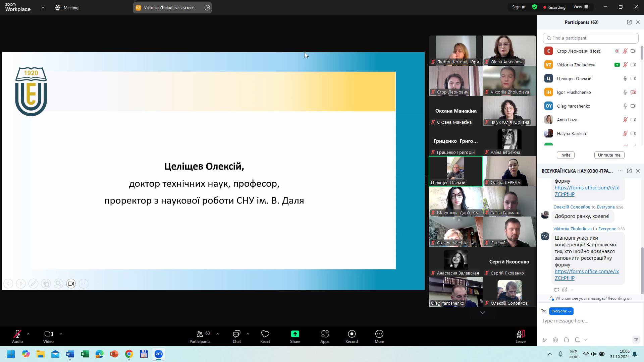The image size is (644, 362).
Task: Expand audio options arrow next to Audio
Action: [28, 334]
